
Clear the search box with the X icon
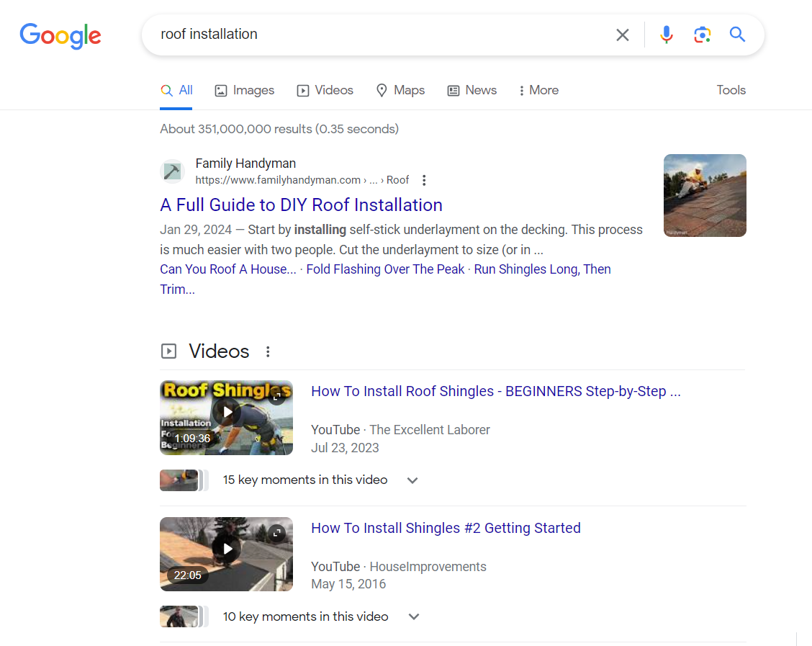click(x=623, y=35)
